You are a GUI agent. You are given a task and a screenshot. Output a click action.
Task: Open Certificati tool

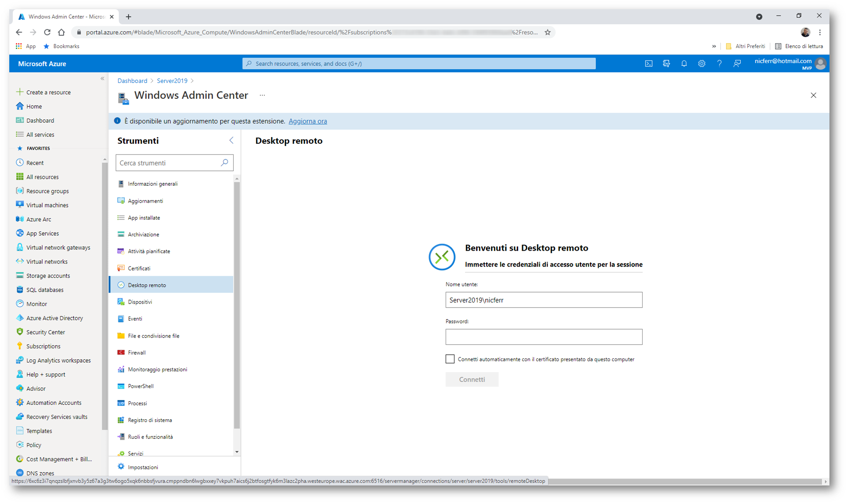[171, 268]
